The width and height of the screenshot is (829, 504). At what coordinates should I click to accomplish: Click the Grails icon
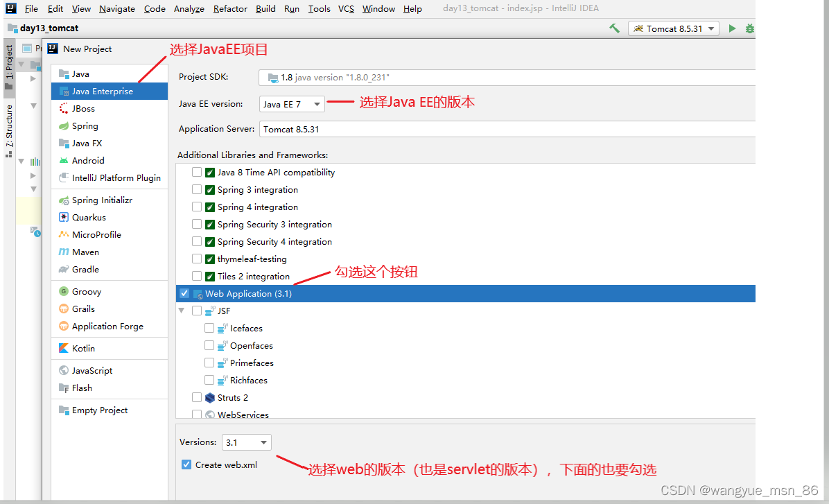[x=64, y=309]
